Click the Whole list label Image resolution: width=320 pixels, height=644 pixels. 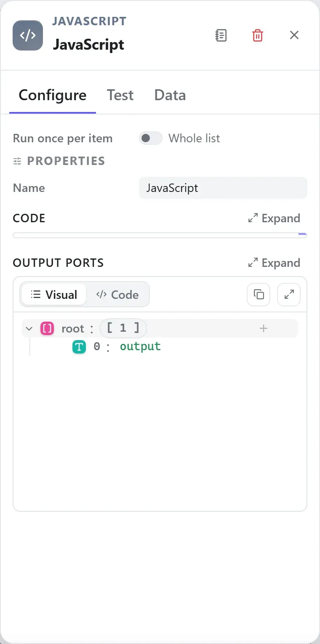(x=194, y=138)
